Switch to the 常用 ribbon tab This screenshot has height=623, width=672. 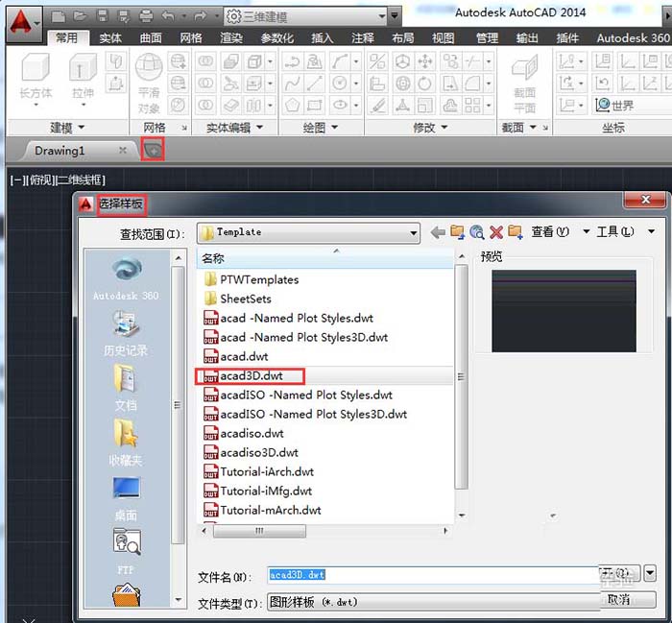click(x=67, y=37)
